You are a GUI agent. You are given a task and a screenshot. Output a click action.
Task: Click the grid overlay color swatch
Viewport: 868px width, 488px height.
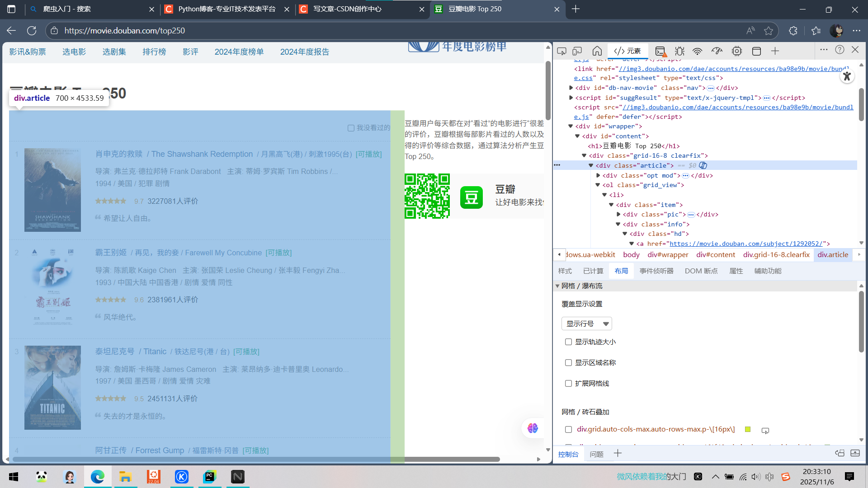point(748,429)
